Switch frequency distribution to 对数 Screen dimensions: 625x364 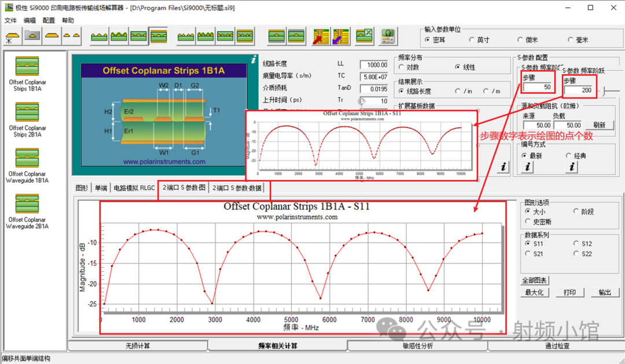pyautogui.click(x=402, y=67)
